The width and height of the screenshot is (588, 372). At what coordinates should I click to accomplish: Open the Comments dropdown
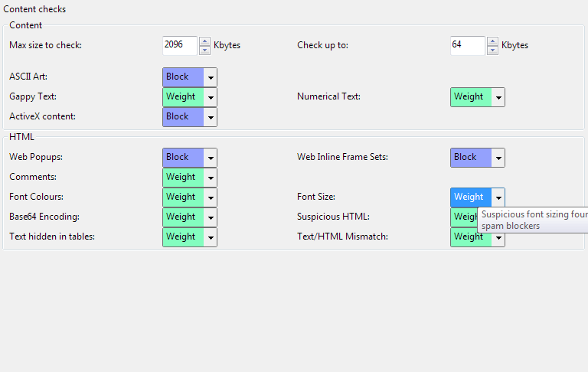[211, 178]
